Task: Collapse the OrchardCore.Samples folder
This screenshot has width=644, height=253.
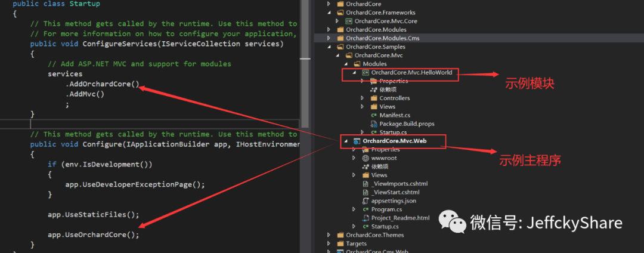Action: click(329, 47)
